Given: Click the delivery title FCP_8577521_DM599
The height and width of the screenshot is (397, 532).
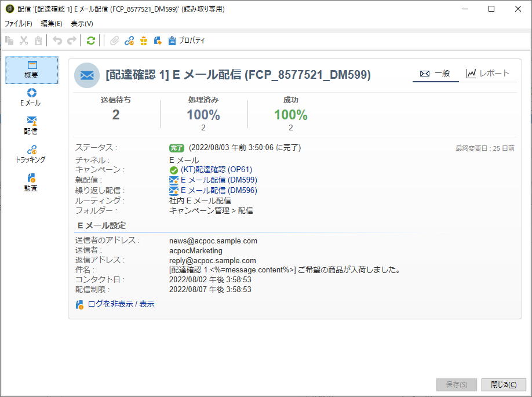Looking at the screenshot, I should point(238,75).
